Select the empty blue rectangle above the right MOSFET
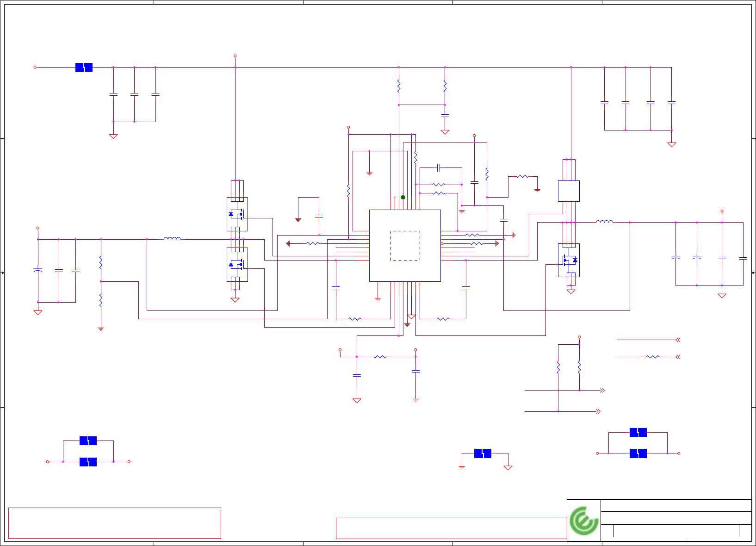756x546 pixels. pos(569,191)
